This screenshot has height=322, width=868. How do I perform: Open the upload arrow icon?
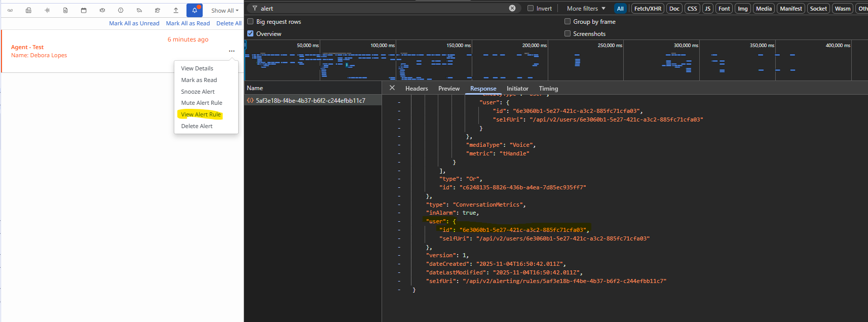pyautogui.click(x=176, y=10)
